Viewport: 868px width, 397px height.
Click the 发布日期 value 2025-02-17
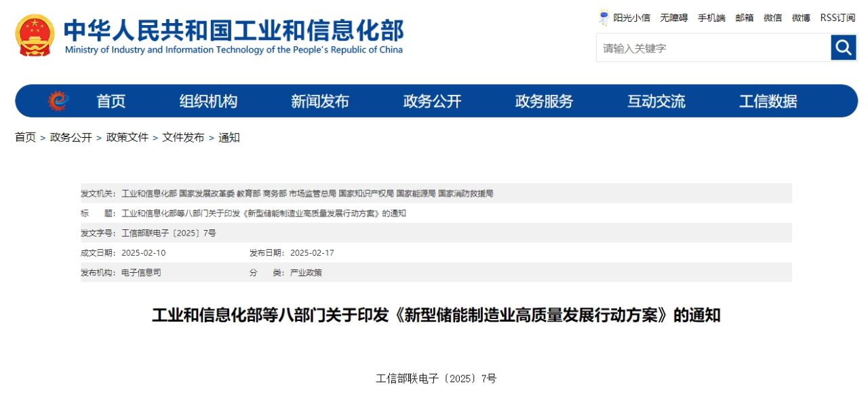click(x=312, y=252)
